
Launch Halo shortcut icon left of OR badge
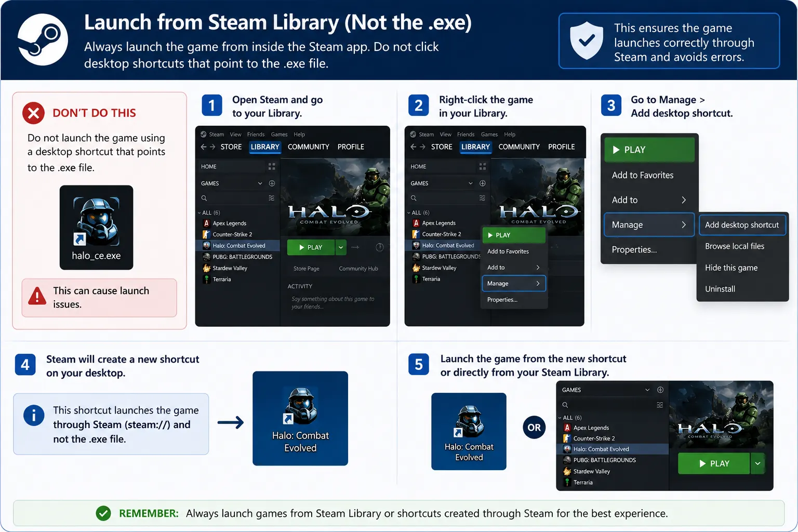click(x=469, y=431)
